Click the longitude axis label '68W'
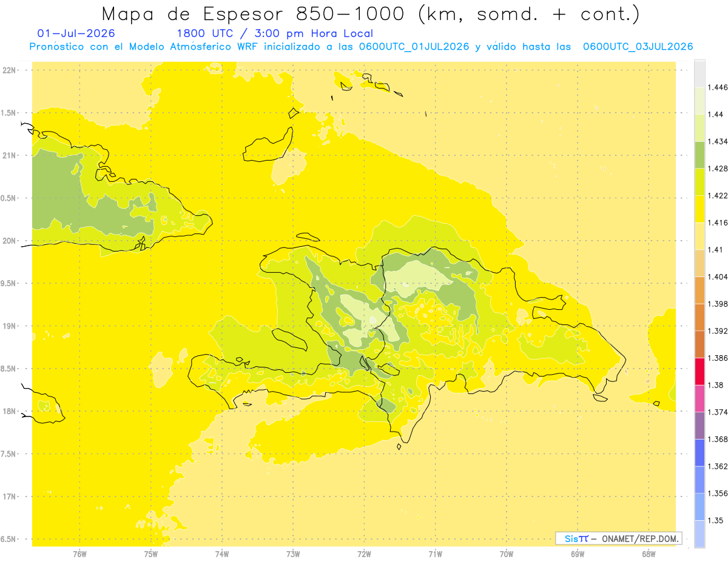The image size is (728, 562). [x=648, y=554]
